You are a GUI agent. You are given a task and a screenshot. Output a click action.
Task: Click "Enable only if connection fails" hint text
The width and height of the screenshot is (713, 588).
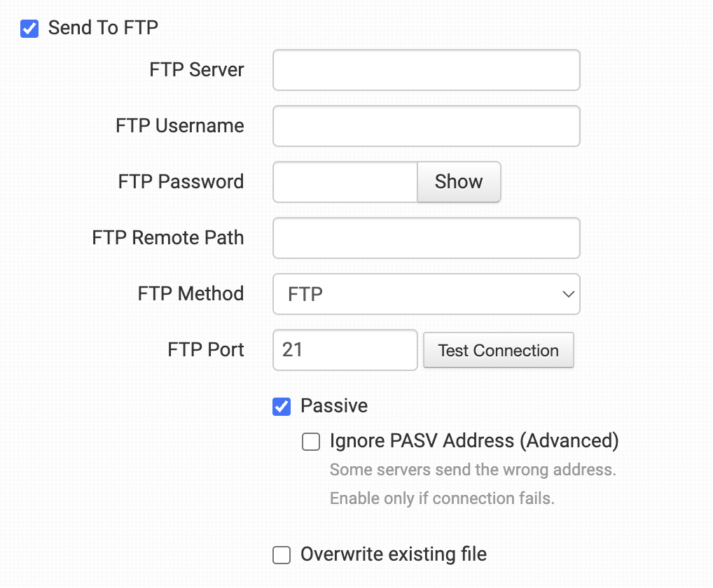tap(442, 499)
